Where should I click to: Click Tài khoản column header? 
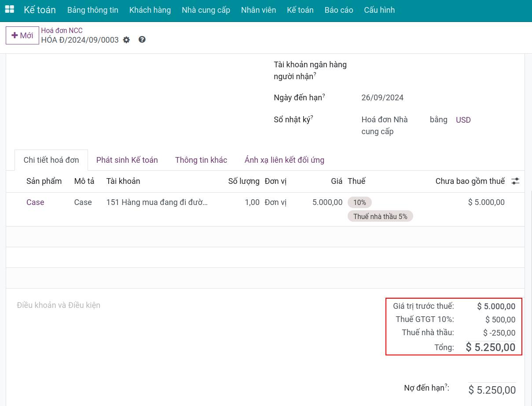[123, 181]
